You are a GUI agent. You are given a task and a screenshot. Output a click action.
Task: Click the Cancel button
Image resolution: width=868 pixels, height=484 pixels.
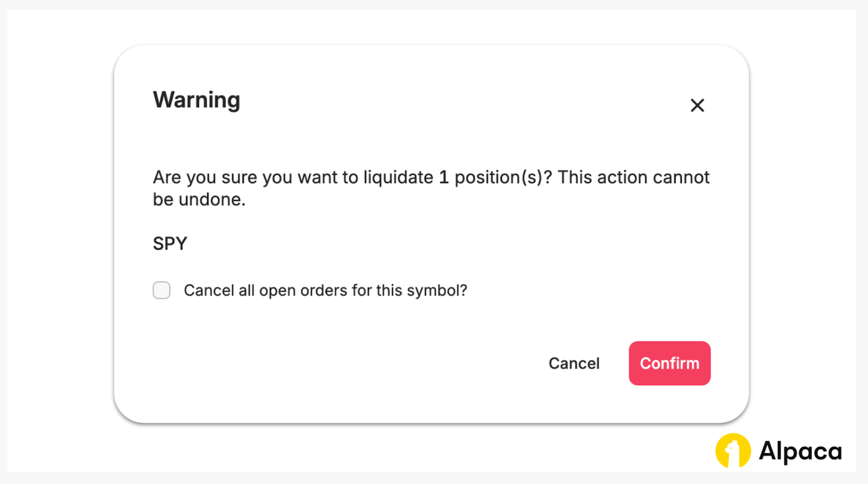pos(574,364)
